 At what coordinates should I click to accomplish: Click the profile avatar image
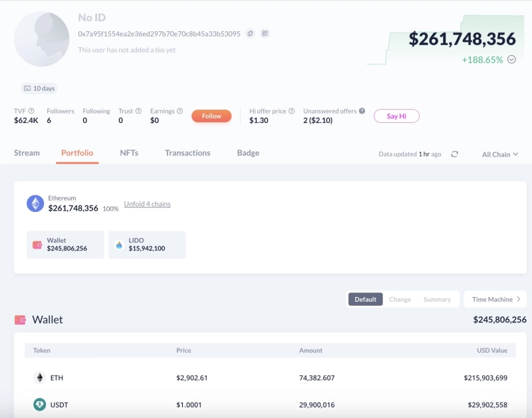click(x=42, y=39)
